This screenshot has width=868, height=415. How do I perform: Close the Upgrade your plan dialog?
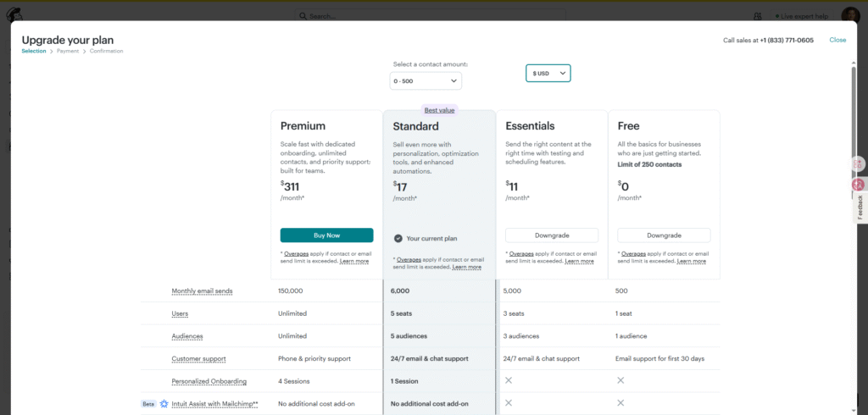(837, 40)
